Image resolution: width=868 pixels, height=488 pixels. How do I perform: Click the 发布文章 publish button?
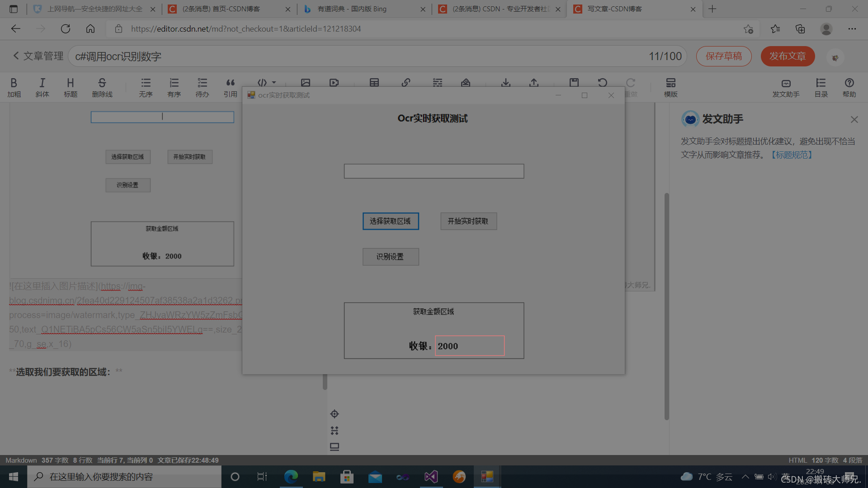coord(788,56)
